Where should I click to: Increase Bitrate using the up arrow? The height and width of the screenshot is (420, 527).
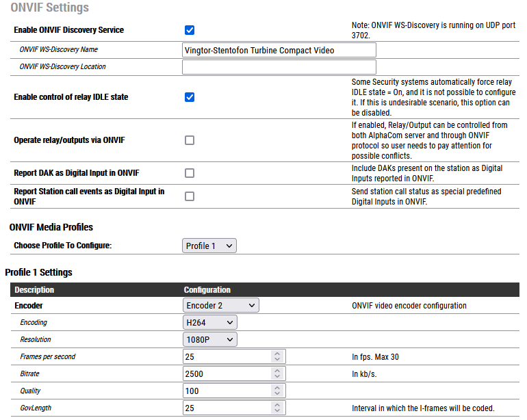click(x=277, y=371)
